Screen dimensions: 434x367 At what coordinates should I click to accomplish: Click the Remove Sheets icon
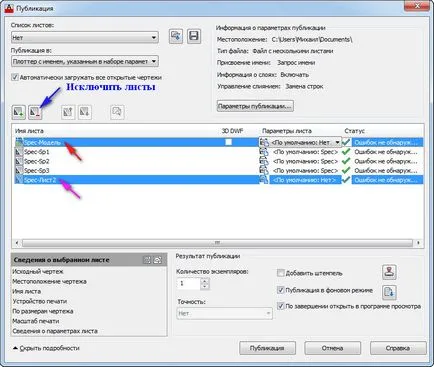(35, 112)
